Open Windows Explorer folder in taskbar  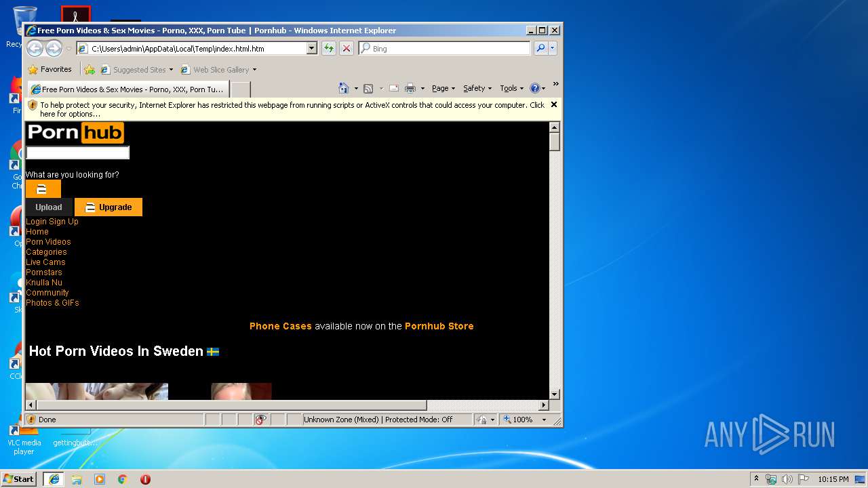pyautogui.click(x=77, y=479)
